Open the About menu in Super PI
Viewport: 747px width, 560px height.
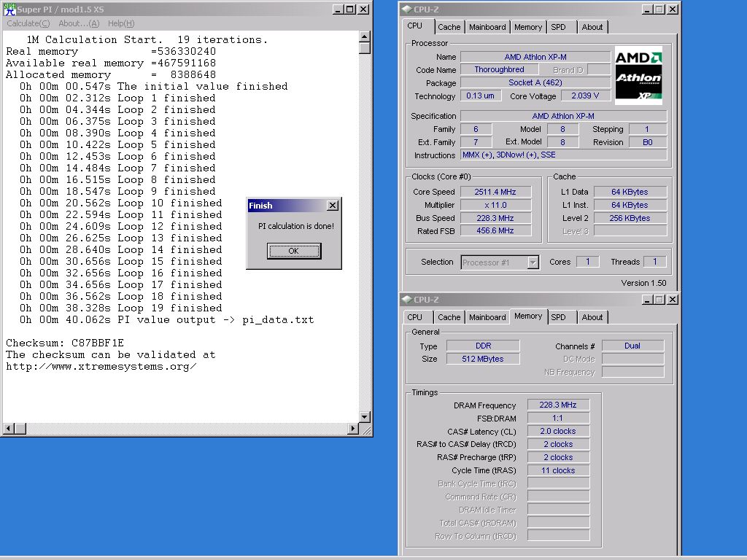(x=79, y=23)
